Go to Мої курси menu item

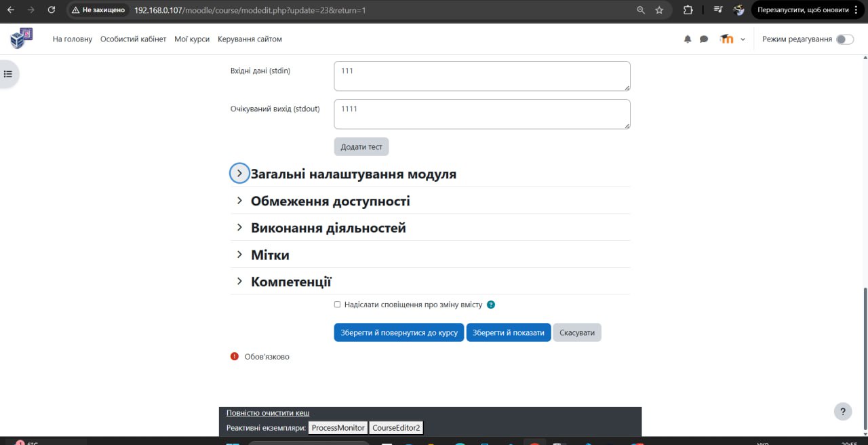coord(192,39)
